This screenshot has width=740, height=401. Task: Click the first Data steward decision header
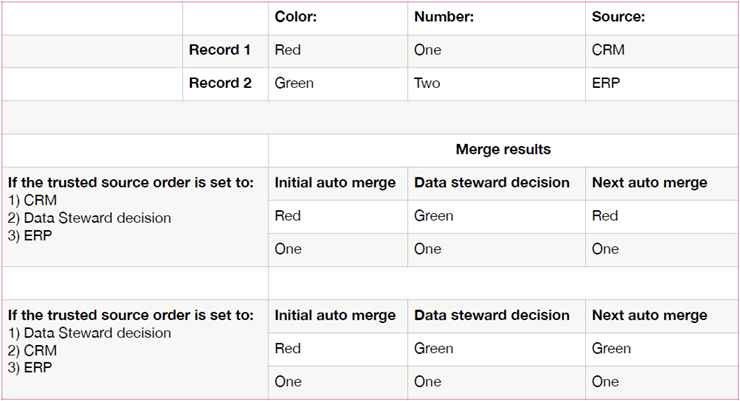click(x=491, y=182)
